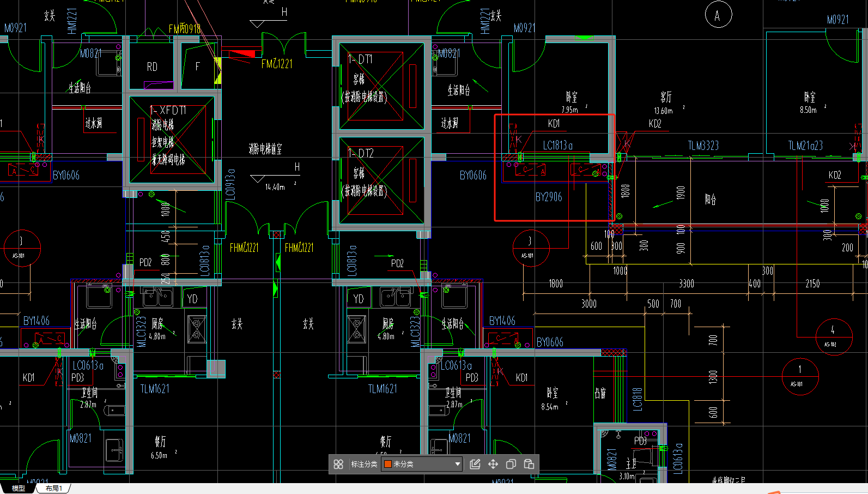This screenshot has width=868, height=494.
Task: Select the BY2906 louver tag
Action: [x=548, y=197]
